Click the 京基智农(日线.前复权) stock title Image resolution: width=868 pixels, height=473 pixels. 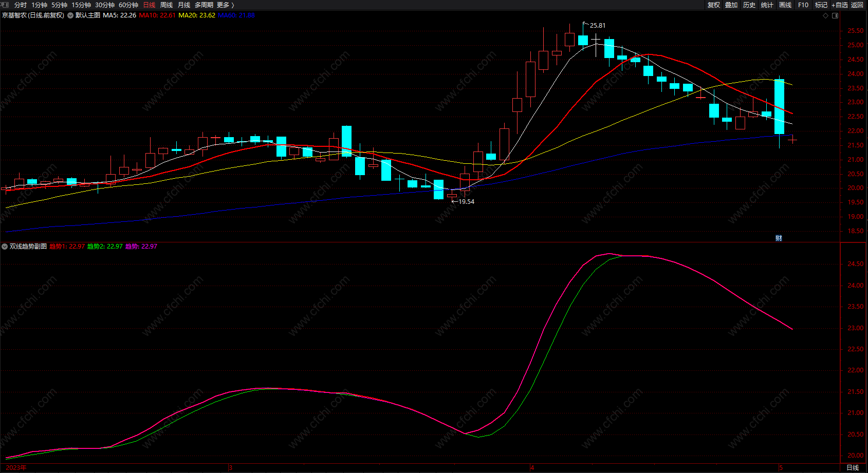tap(33, 15)
